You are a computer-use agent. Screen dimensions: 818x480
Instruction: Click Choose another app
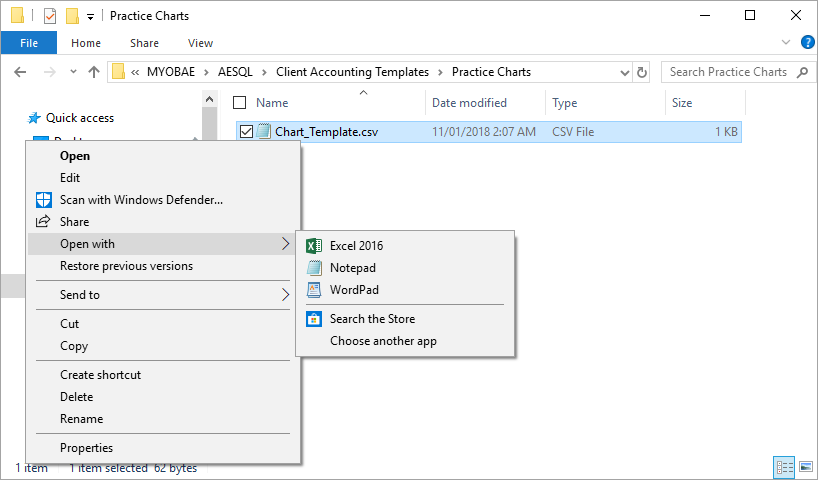point(383,341)
